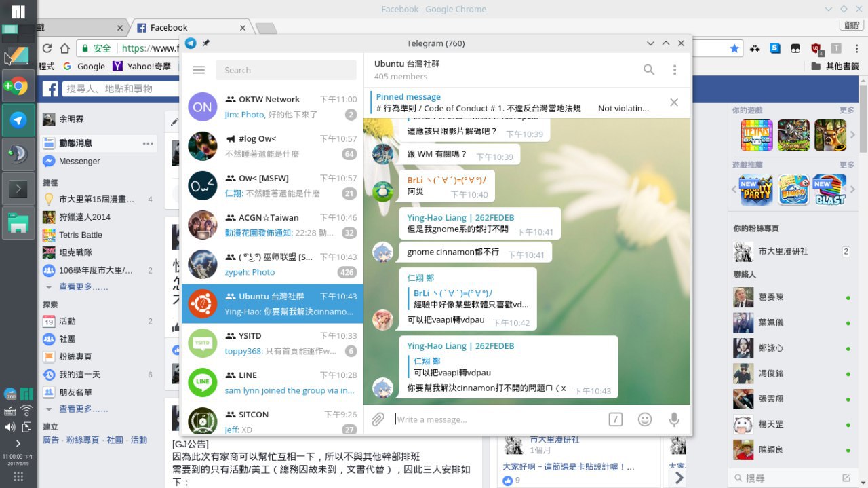Search in Ubuntu chat using magnifier icon

pyautogui.click(x=649, y=70)
